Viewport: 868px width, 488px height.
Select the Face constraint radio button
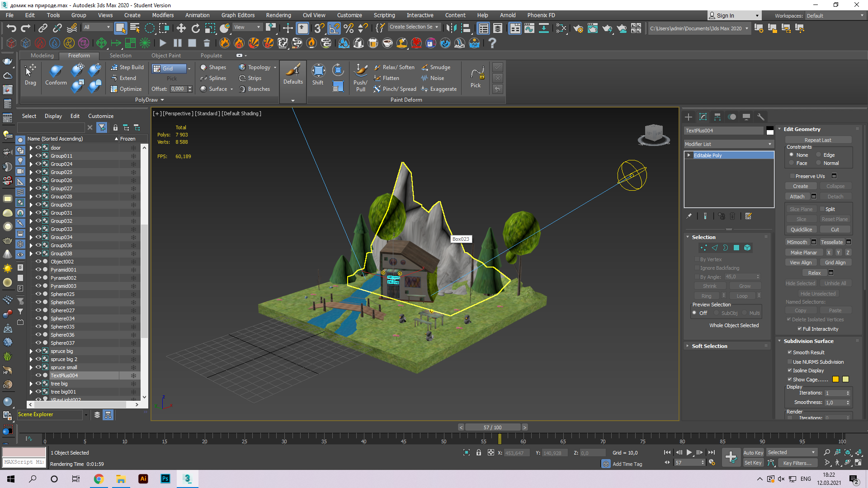pyautogui.click(x=792, y=163)
